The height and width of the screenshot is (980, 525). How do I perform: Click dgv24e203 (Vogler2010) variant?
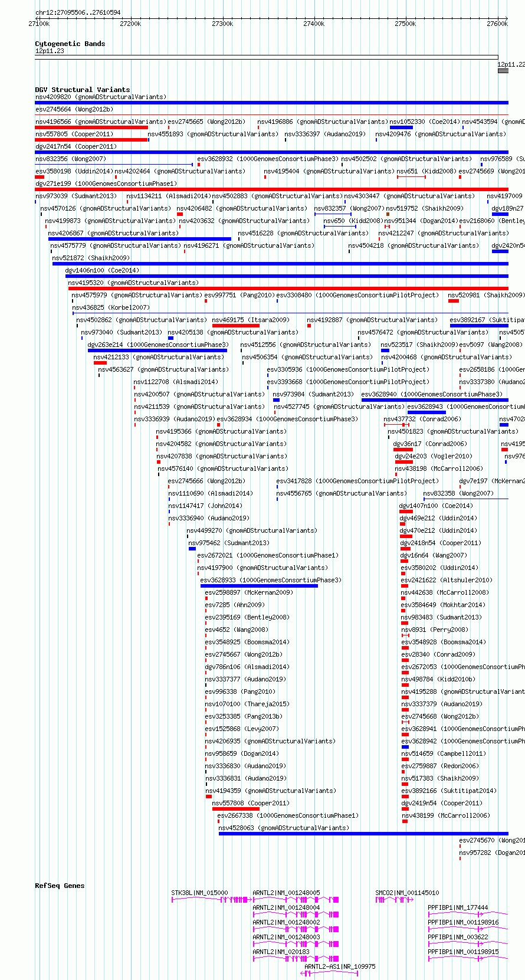coord(434,456)
